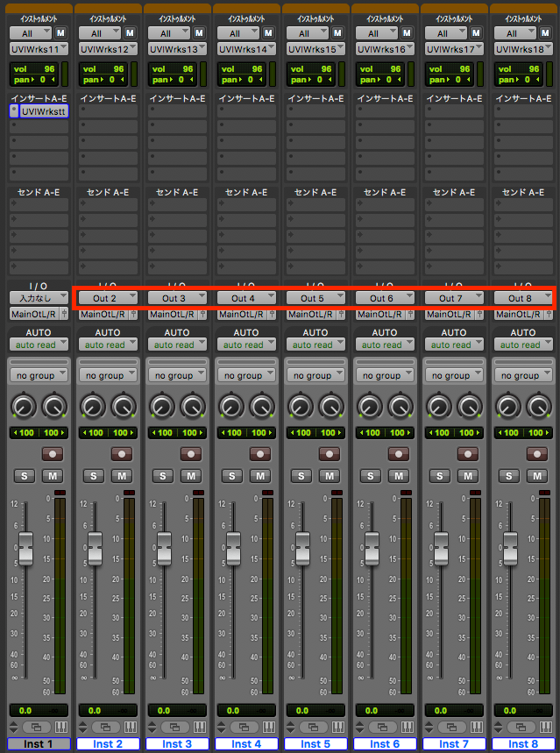Toggle MIDI mute M button above UVIWrks18
Screen dimensions: 560x753
544,33
